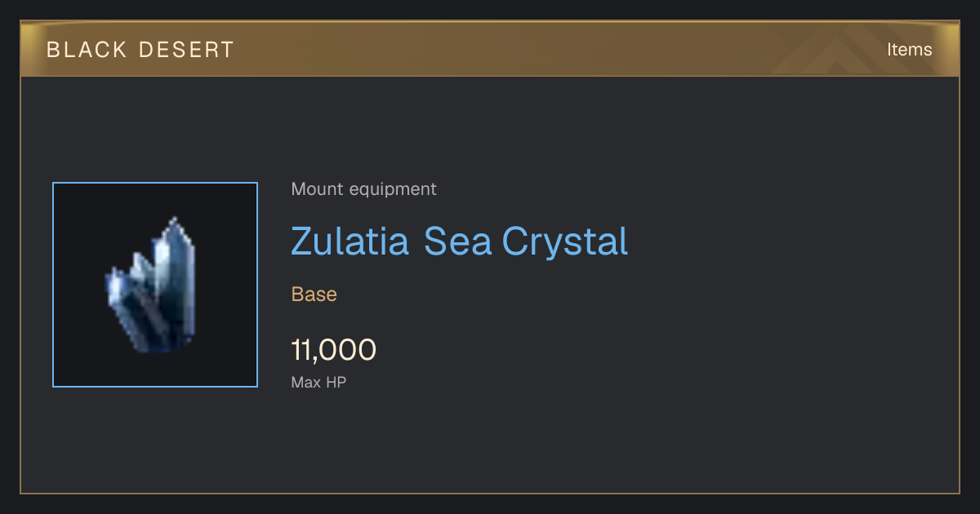This screenshot has height=514, width=980.
Task: Click the empty gold header bar center
Action: coord(490,49)
